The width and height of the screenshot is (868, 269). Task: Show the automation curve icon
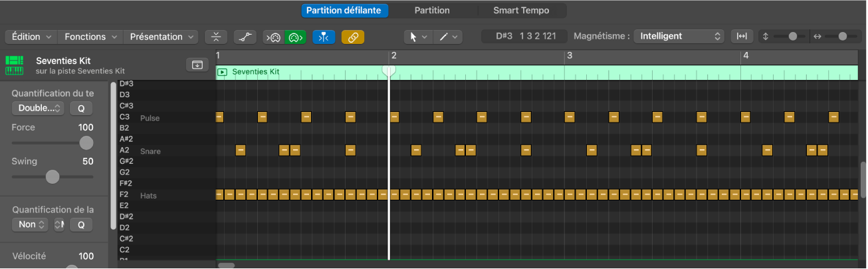click(x=245, y=37)
